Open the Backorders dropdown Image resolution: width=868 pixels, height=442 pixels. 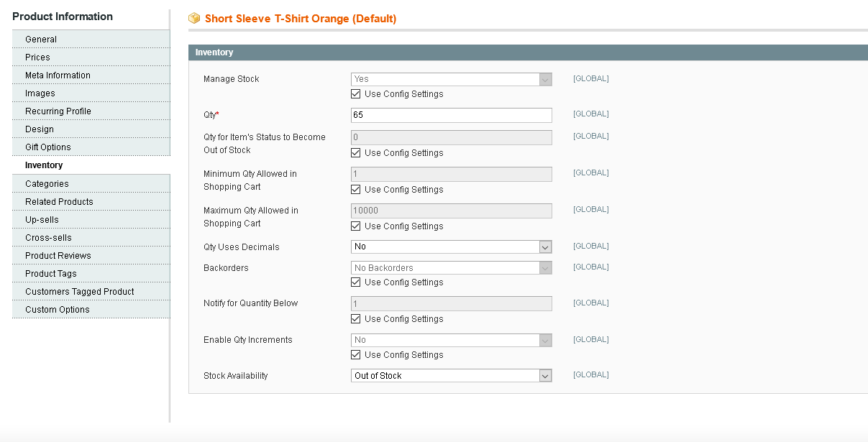[451, 268]
